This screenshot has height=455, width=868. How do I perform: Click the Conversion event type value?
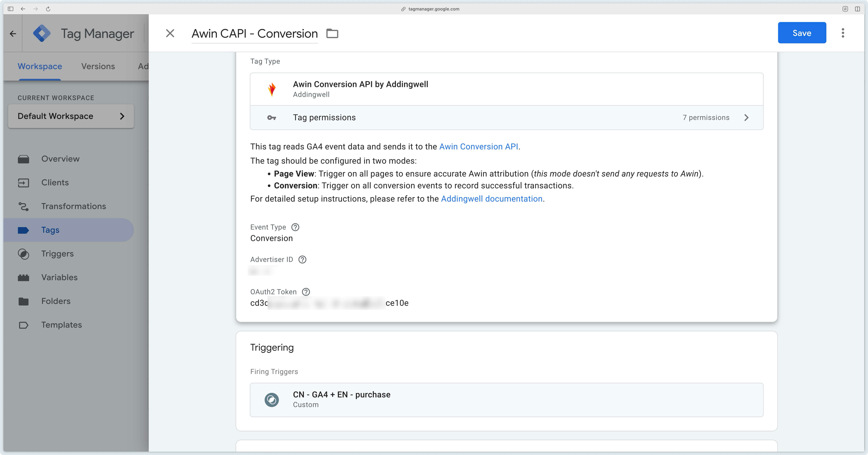(x=271, y=239)
